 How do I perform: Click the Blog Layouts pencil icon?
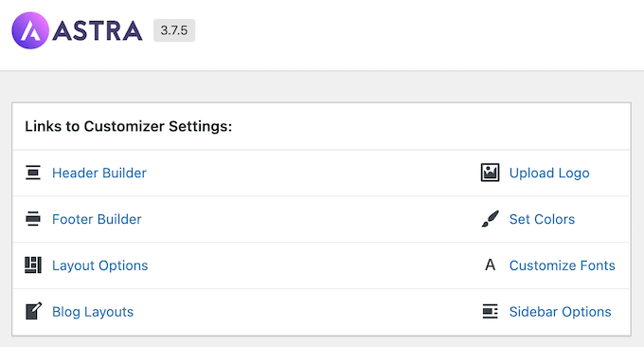[33, 311]
